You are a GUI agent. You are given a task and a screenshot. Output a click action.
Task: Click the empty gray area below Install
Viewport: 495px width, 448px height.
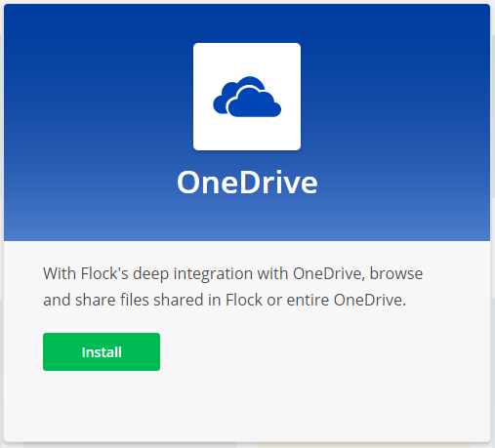[x=247, y=407]
